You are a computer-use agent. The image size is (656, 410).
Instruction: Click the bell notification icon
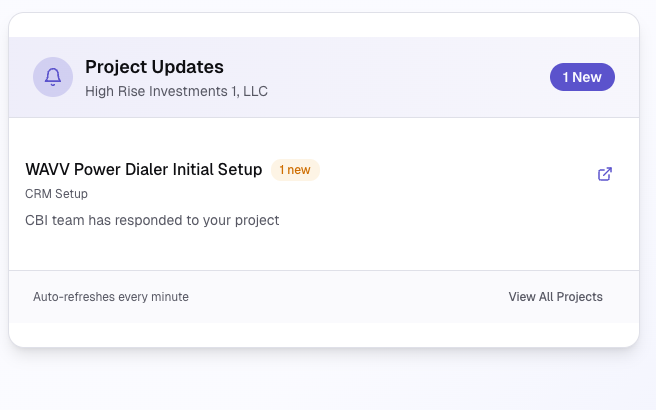pyautogui.click(x=52, y=77)
